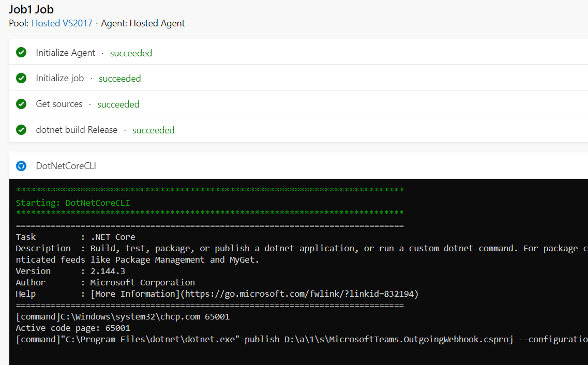Screen dimensions: 588x365
Task: Click the DotNetCoreCLI task icon
Action: point(21,166)
